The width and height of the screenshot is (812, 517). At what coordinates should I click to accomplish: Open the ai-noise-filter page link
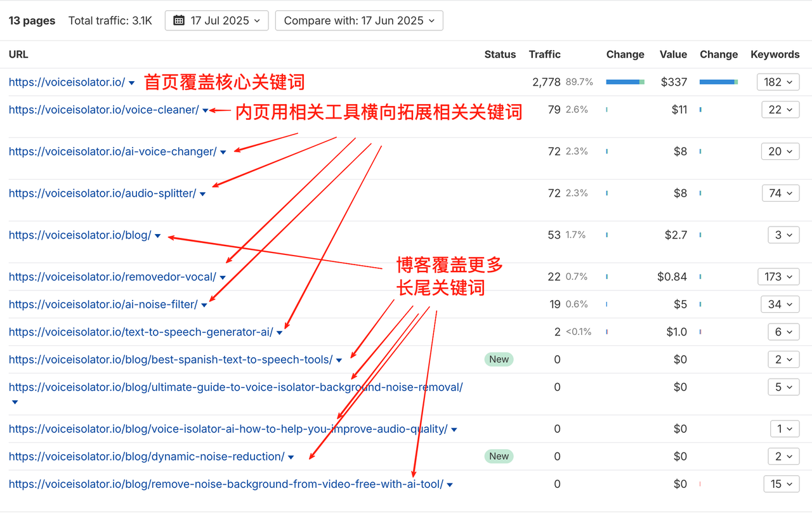coord(103,304)
